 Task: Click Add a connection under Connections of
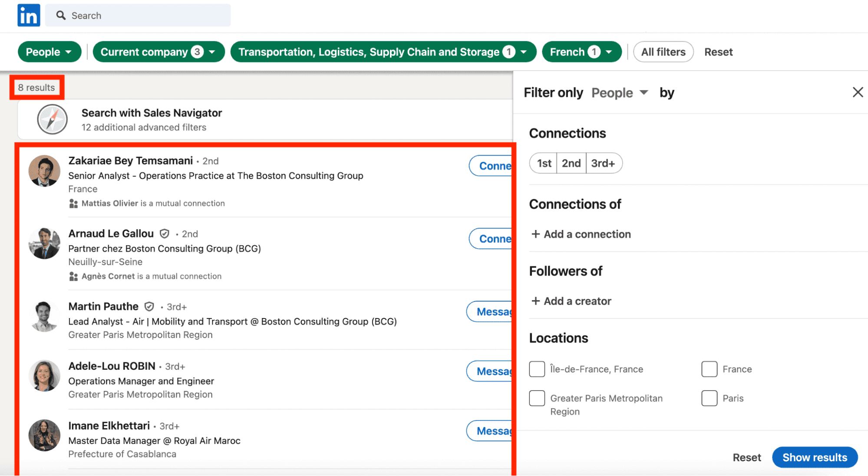[x=581, y=234]
